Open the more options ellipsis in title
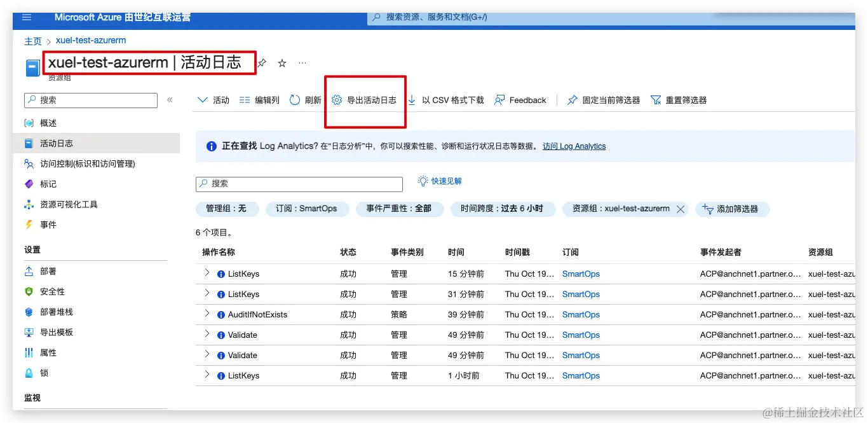Viewport: 868px width, 423px height. tap(302, 63)
